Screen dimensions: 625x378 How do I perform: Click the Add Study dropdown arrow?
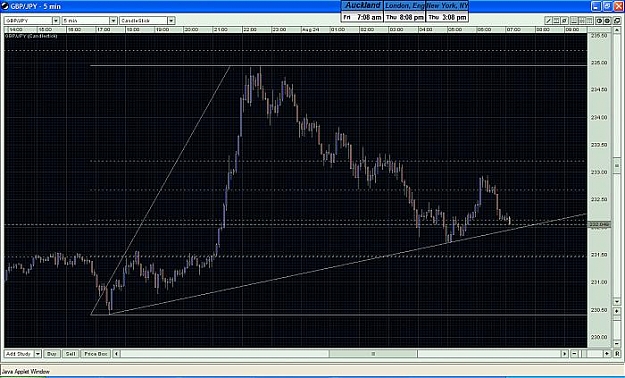coord(38,354)
